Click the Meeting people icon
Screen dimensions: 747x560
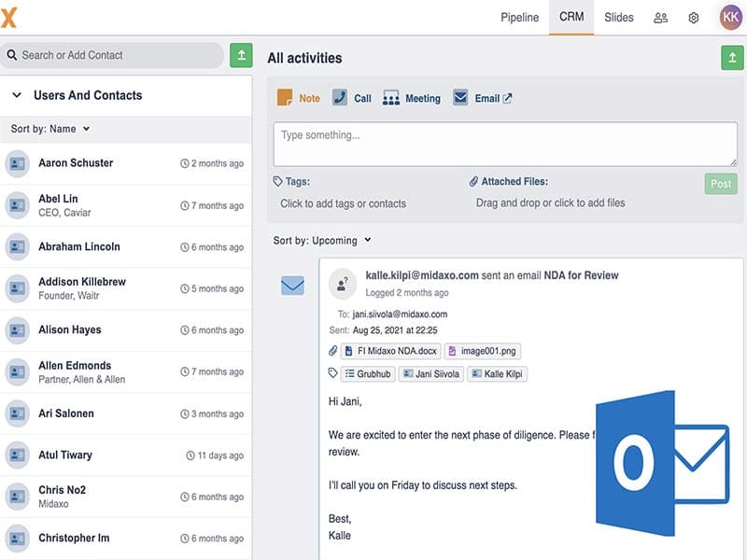(x=391, y=98)
